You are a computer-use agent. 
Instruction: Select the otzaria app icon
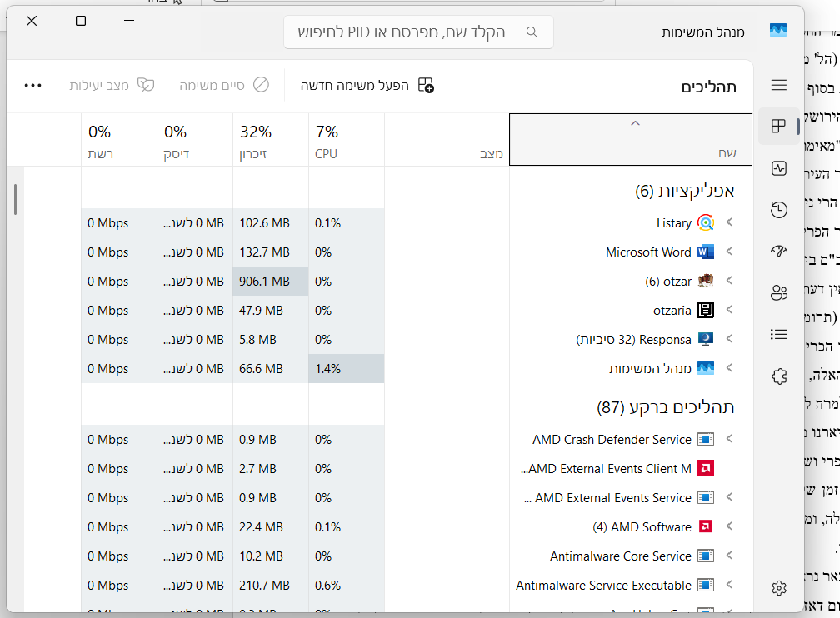pos(706,310)
